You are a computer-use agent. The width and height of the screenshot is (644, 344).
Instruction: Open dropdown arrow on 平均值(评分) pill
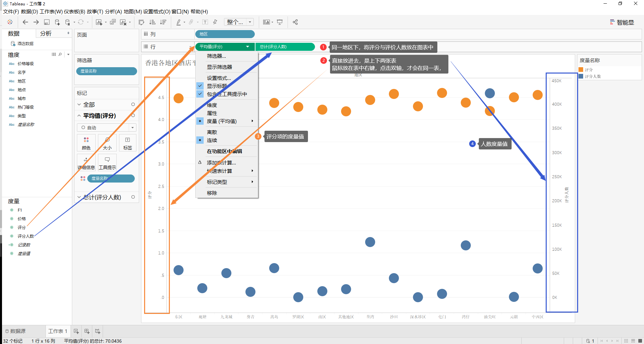pyautogui.click(x=247, y=47)
